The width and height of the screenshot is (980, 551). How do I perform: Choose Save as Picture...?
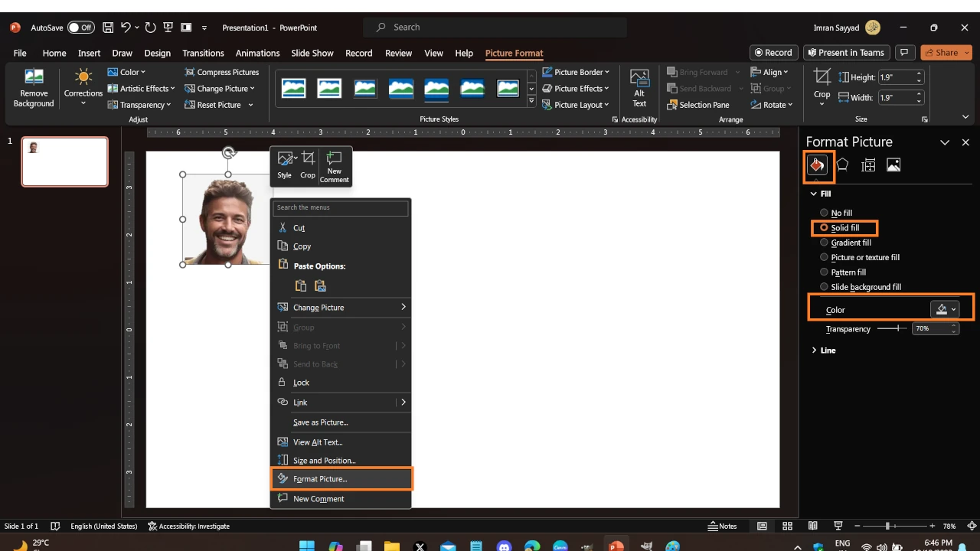tap(341, 422)
